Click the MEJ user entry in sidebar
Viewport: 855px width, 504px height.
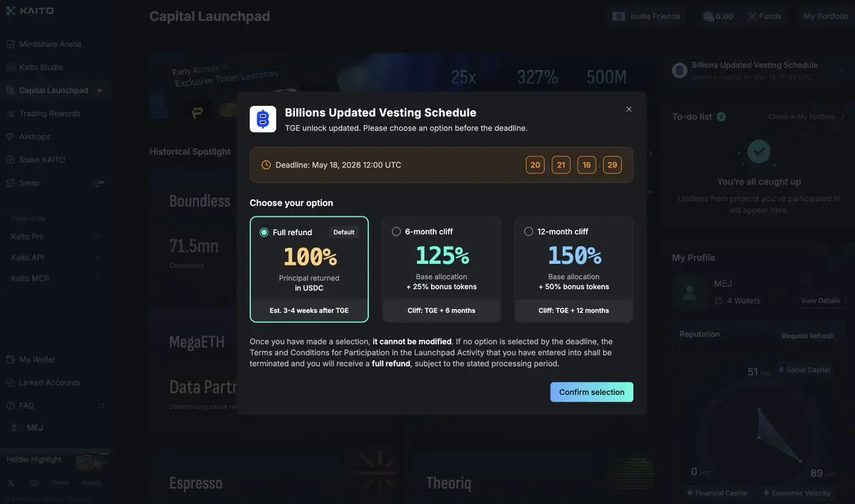34,428
